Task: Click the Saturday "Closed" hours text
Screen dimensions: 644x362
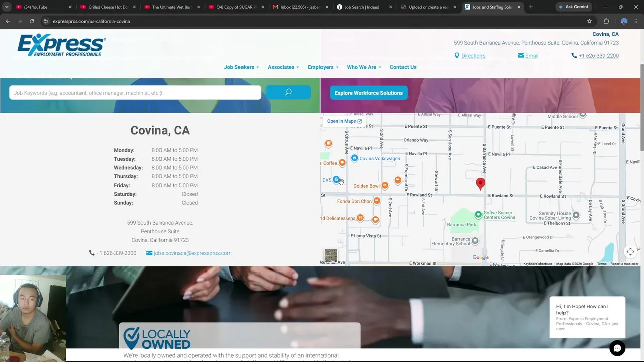Action: point(190,194)
